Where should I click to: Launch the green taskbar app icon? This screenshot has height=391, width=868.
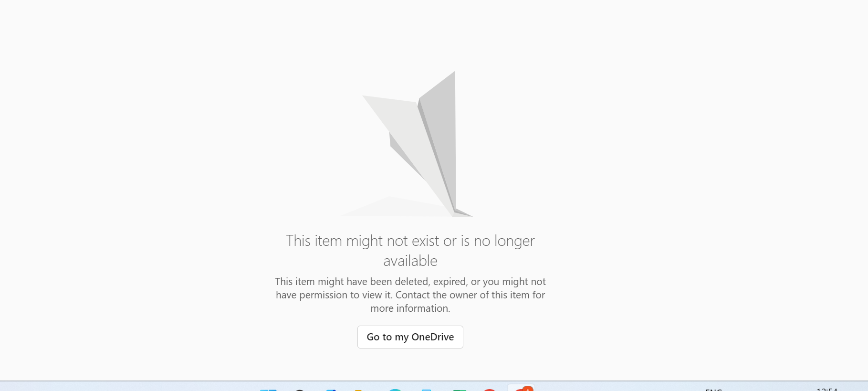coord(460,390)
